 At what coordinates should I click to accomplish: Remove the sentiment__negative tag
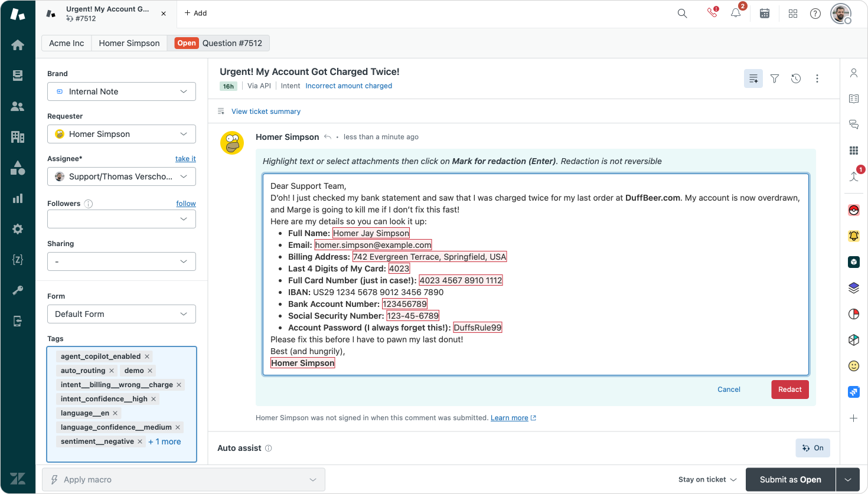pyautogui.click(x=140, y=441)
